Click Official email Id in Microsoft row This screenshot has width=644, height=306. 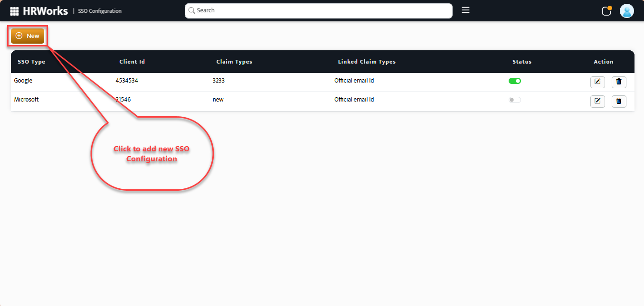[x=354, y=99]
